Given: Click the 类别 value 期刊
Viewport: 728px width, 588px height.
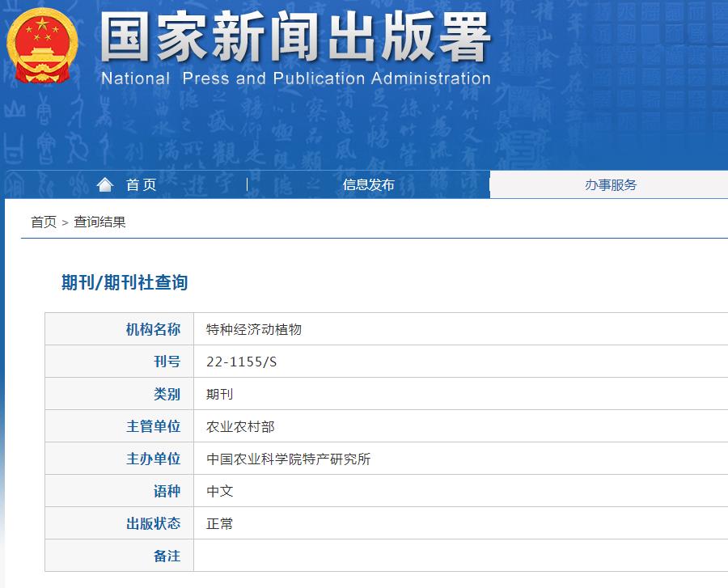Looking at the screenshot, I should coord(219,394).
